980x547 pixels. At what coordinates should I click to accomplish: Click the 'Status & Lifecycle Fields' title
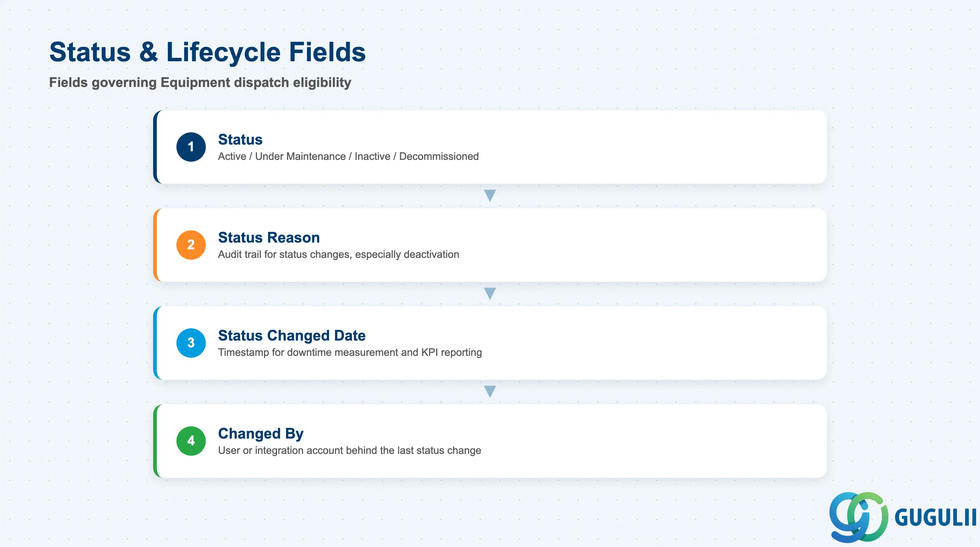(x=207, y=52)
